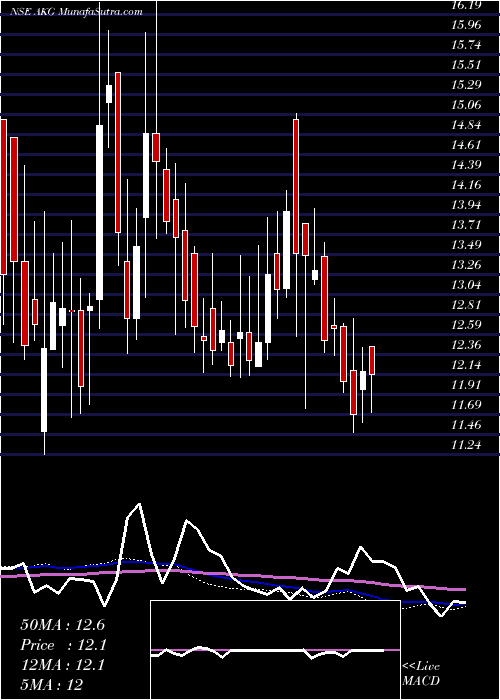Click the 13.26 price axis label
Viewport: 500px width, 700px height.
tap(466, 265)
